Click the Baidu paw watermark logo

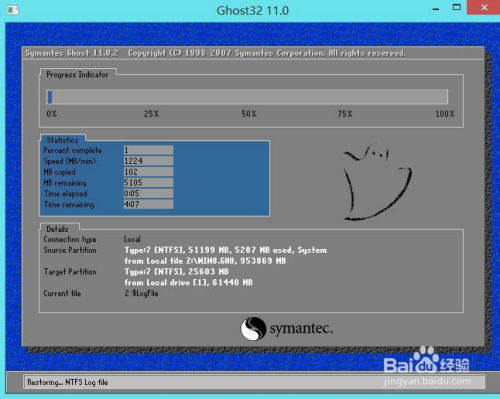click(x=426, y=359)
